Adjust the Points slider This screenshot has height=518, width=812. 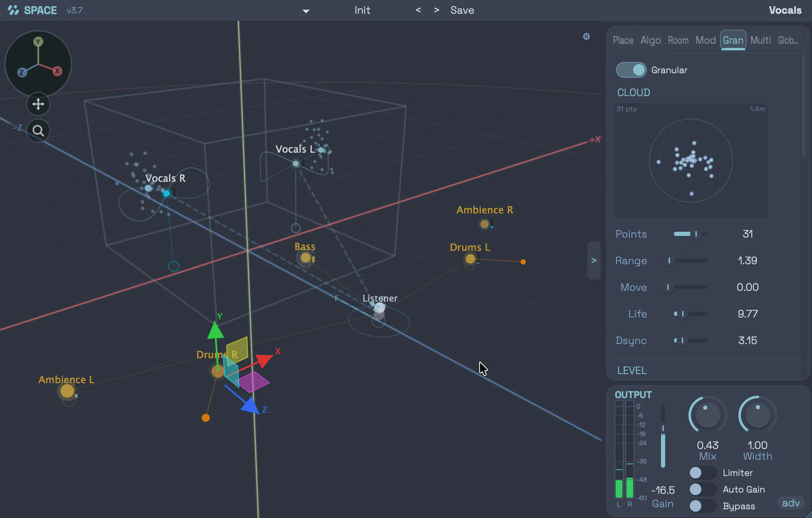coord(691,234)
